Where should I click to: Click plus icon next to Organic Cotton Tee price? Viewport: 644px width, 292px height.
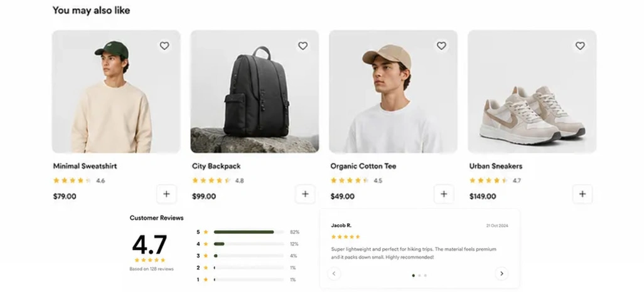coord(444,194)
